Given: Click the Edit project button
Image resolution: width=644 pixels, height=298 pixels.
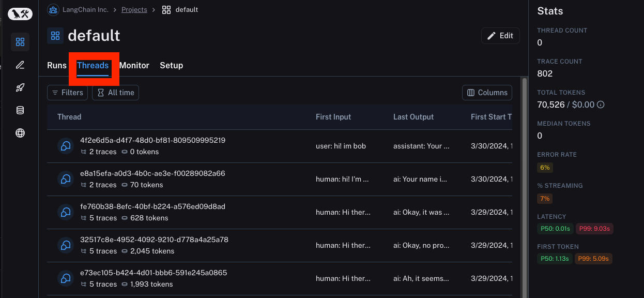Looking at the screenshot, I should click(x=500, y=36).
